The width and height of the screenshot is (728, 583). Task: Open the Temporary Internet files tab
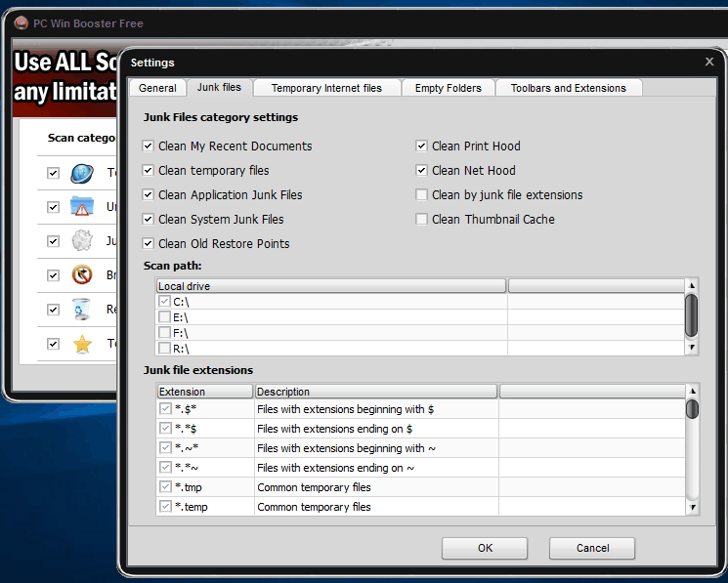326,88
